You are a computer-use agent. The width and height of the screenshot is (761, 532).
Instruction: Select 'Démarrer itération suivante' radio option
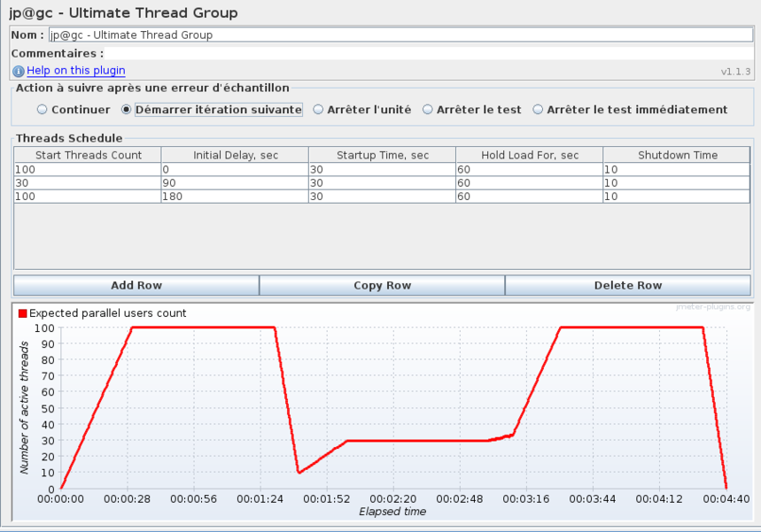click(x=126, y=110)
